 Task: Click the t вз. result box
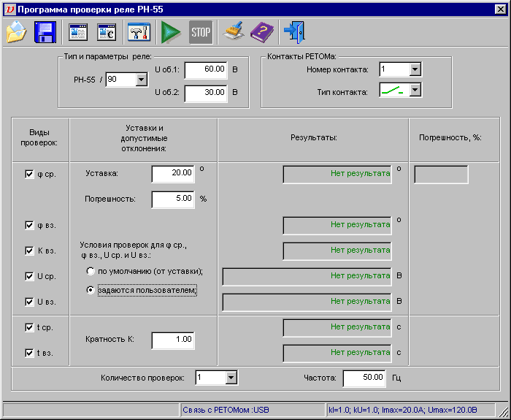click(x=337, y=353)
